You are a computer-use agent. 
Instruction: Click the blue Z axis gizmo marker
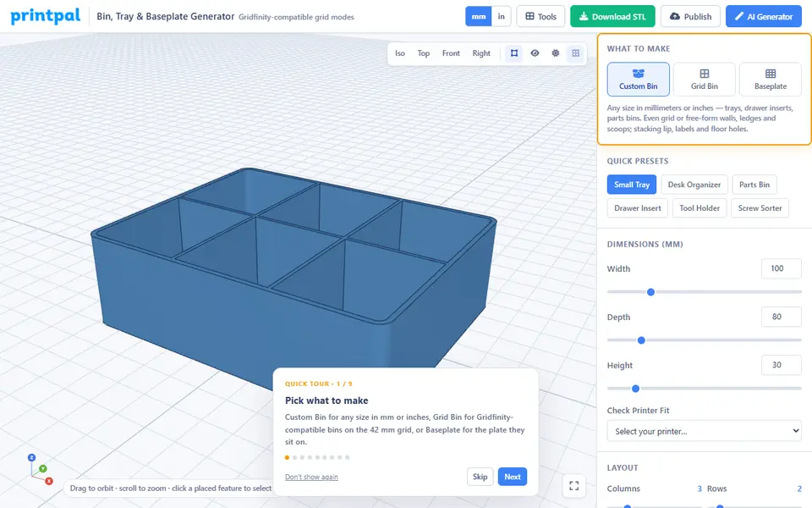(31, 458)
